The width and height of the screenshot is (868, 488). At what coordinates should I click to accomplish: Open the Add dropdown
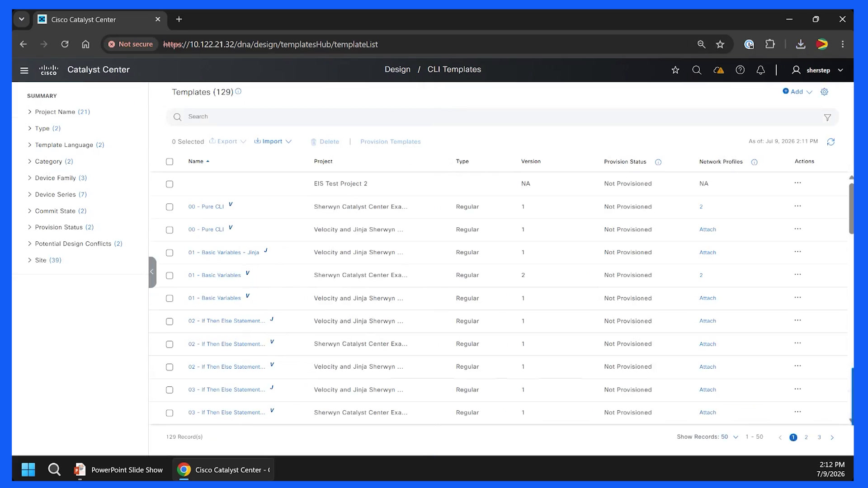coord(797,92)
